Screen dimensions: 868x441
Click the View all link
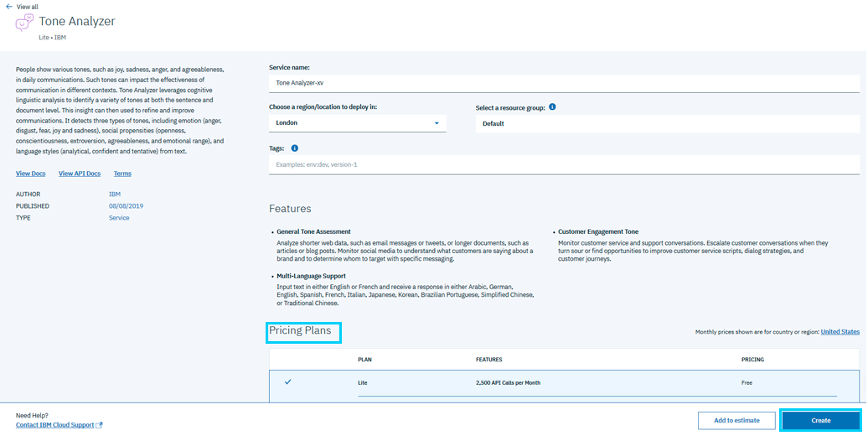[28, 7]
